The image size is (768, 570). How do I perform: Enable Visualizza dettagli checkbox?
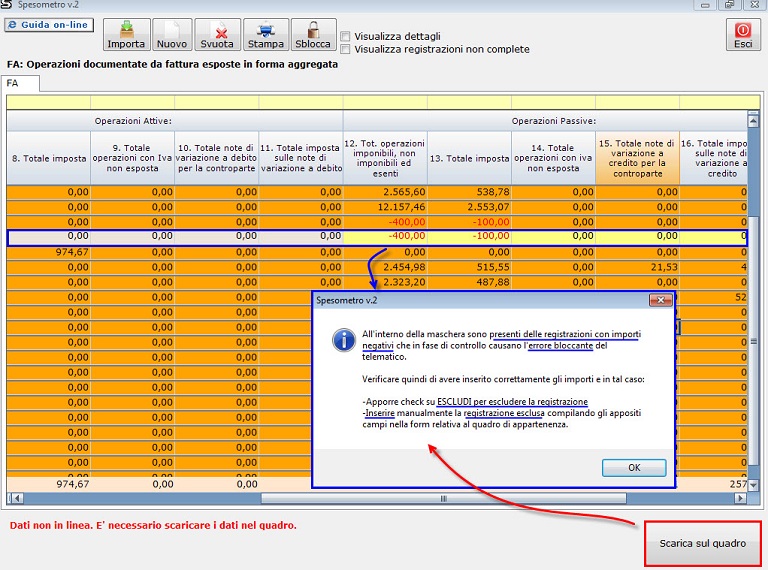[x=346, y=36]
